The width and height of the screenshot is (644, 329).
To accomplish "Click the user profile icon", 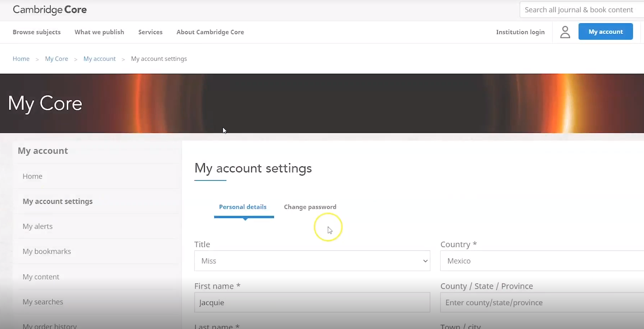I will (565, 32).
